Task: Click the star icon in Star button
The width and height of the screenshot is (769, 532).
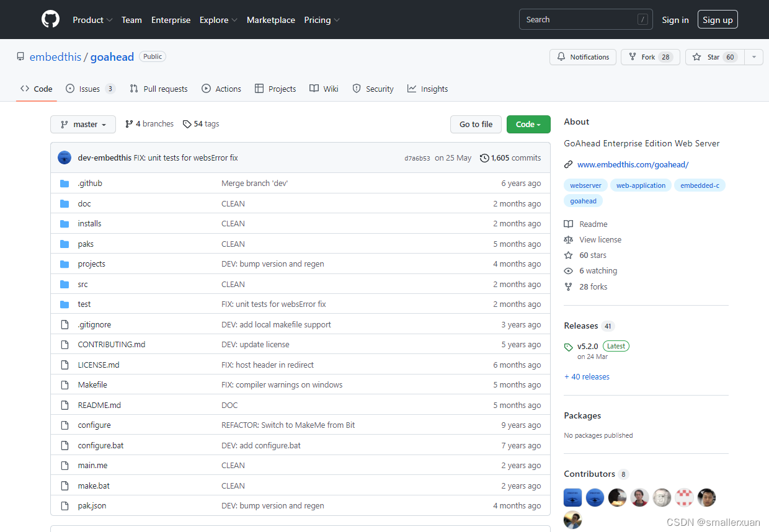Action: tap(698, 57)
